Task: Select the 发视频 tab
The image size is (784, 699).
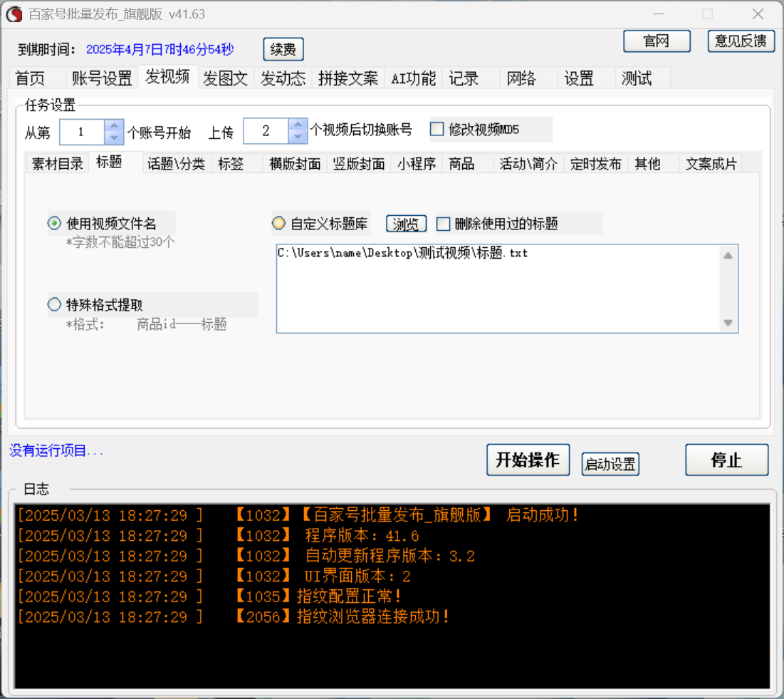Action: tap(167, 77)
